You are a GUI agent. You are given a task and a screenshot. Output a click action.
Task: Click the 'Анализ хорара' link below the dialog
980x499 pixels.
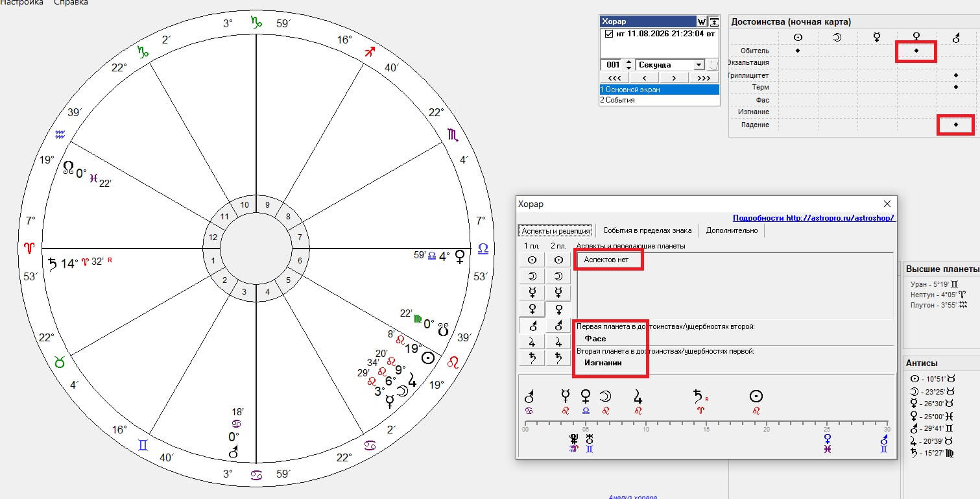(632, 496)
